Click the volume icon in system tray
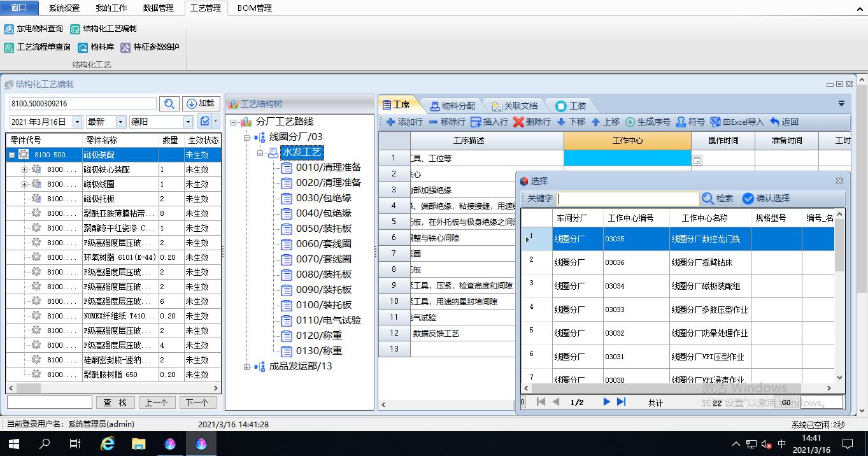The width and height of the screenshot is (868, 456). pos(766,444)
